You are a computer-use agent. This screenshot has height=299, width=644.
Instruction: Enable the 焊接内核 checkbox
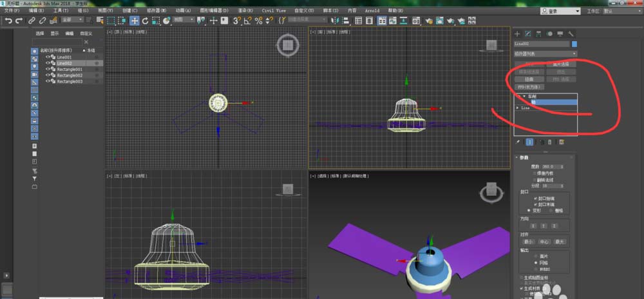click(x=534, y=173)
